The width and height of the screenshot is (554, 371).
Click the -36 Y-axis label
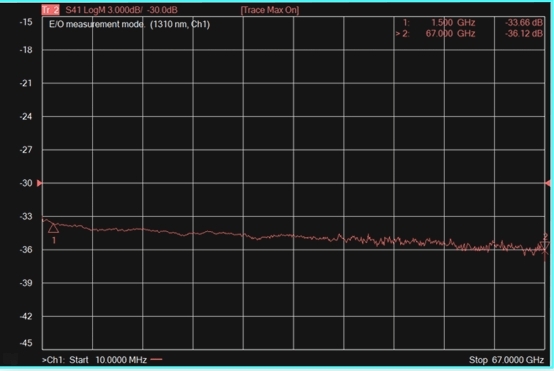tap(26, 249)
